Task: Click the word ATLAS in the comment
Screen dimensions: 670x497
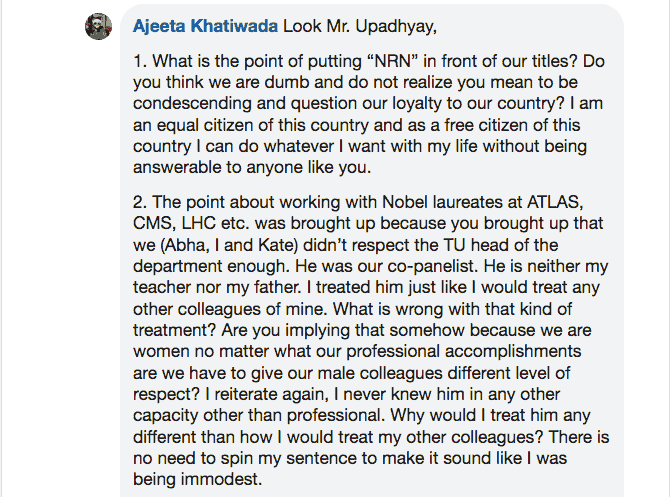Action: tap(555, 202)
